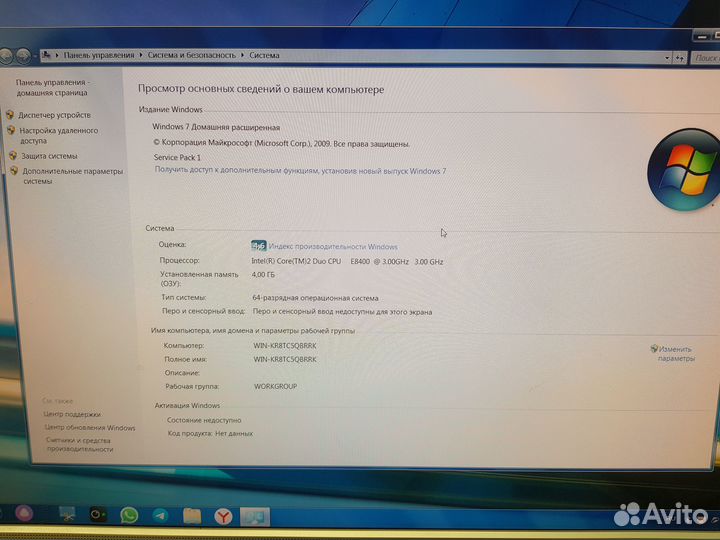The image size is (720, 540).
Task: Open Центр обновления Windows link
Action: [90, 428]
